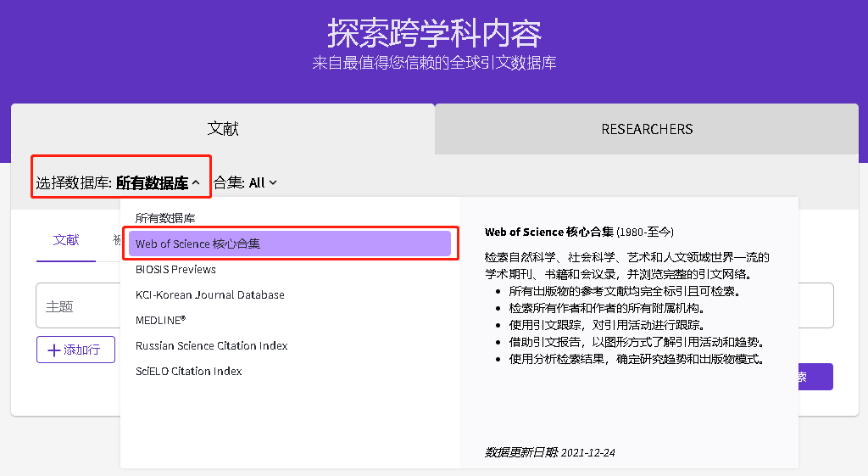This screenshot has width=868, height=476.
Task: Click the 添加行 button
Action: point(75,350)
